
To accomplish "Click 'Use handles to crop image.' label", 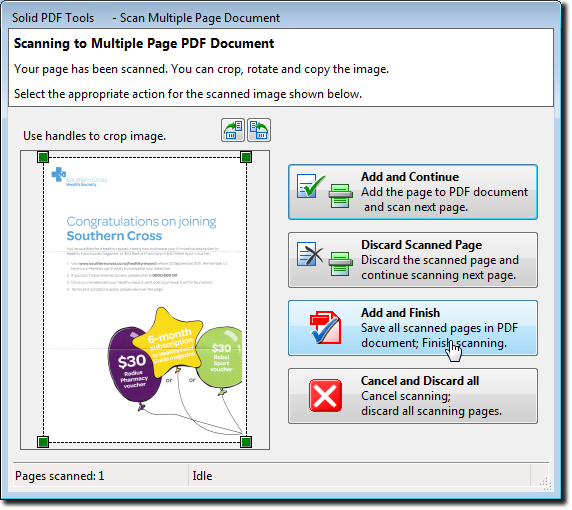I will 94,136.
